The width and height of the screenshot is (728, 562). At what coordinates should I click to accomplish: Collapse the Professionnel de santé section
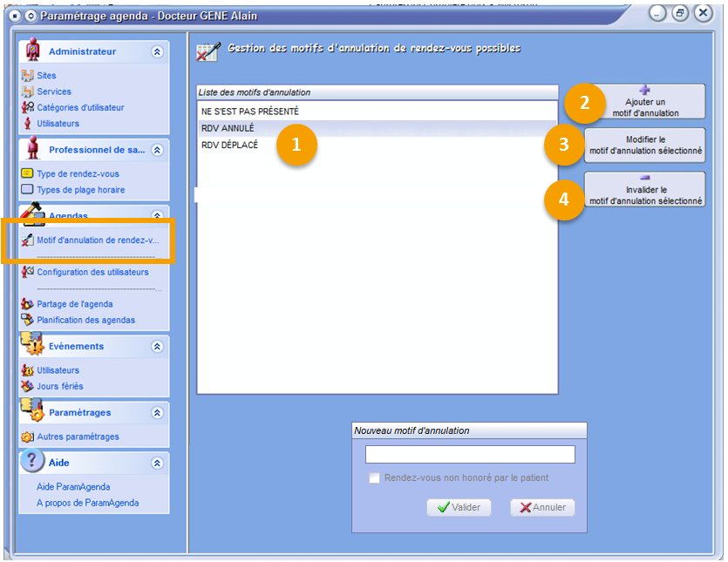pos(157,150)
